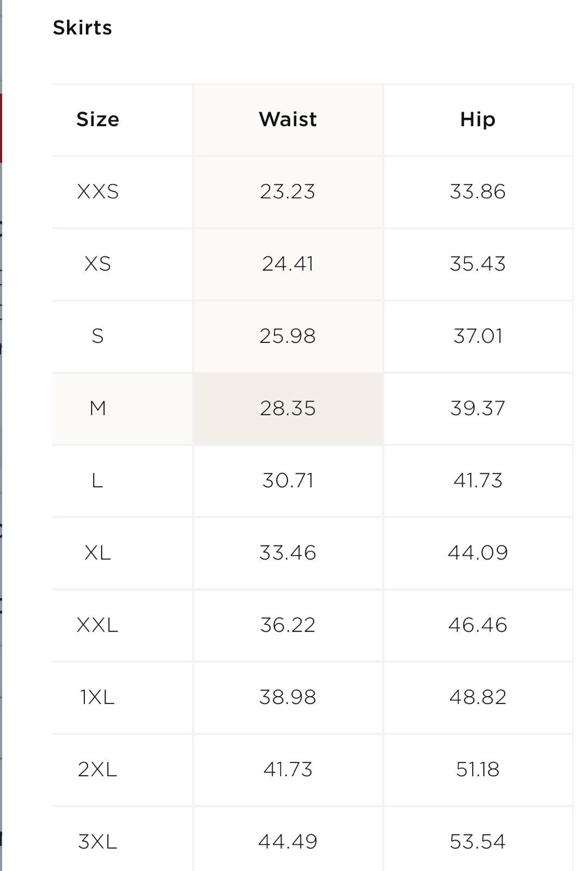Screen dimensions: 588x871
Task: Click the highlighted waist value 28.35
Action: click(287, 408)
